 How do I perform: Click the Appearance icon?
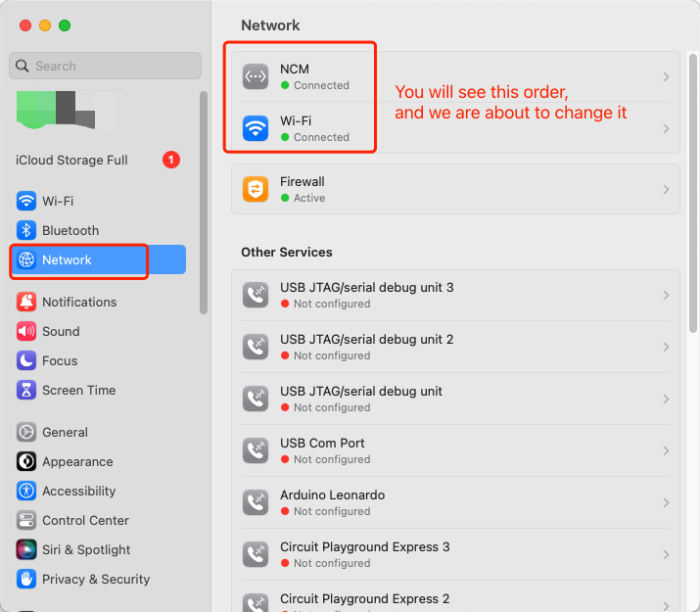pos(26,461)
